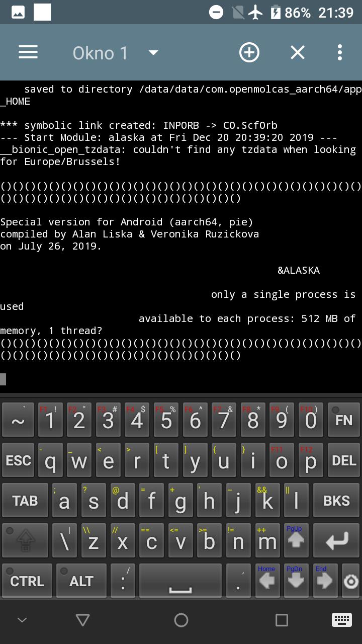This screenshot has height=644, width=362.
Task: Tap the ESC key
Action: pos(18,460)
